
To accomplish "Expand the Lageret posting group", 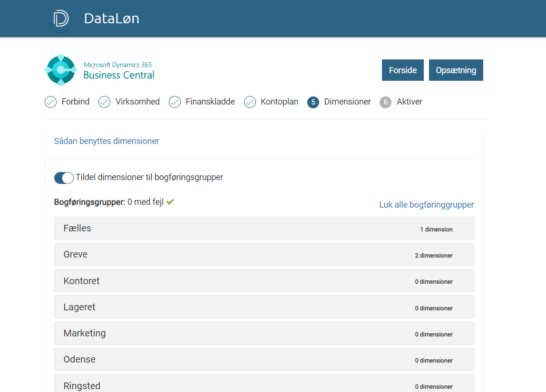I will pyautogui.click(x=264, y=307).
